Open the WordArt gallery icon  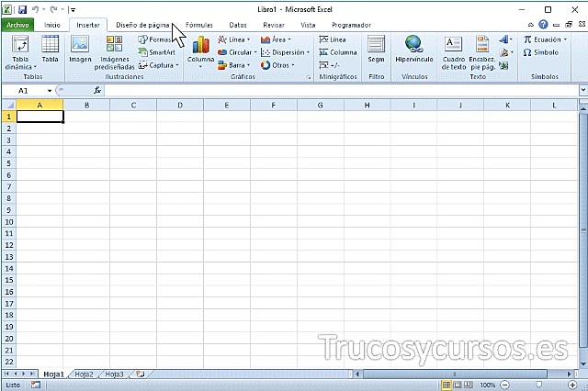pyautogui.click(x=505, y=39)
